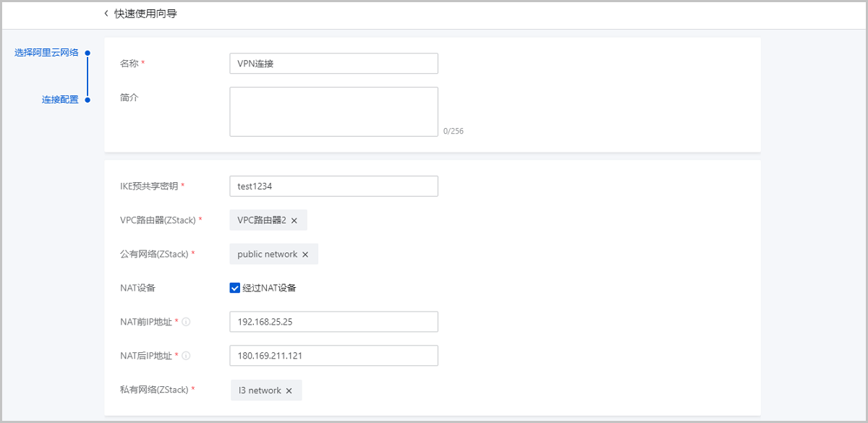The image size is (868, 423).
Task: Click the l3 network selection tag
Action: click(x=260, y=390)
